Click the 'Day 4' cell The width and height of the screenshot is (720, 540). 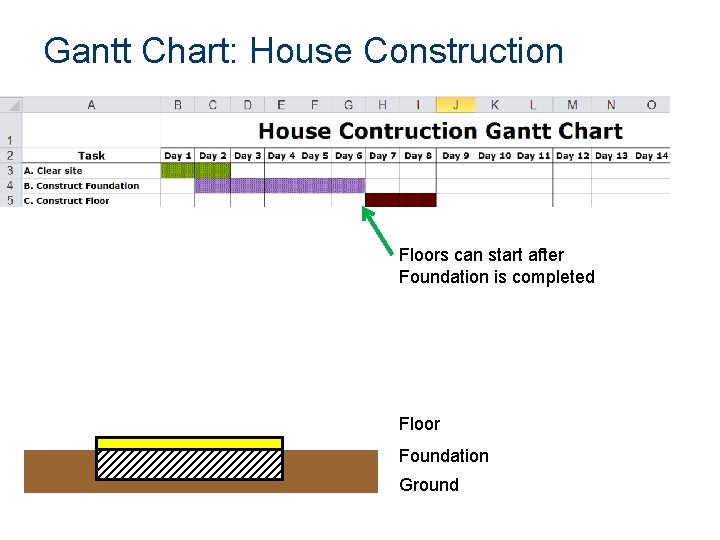click(281, 155)
